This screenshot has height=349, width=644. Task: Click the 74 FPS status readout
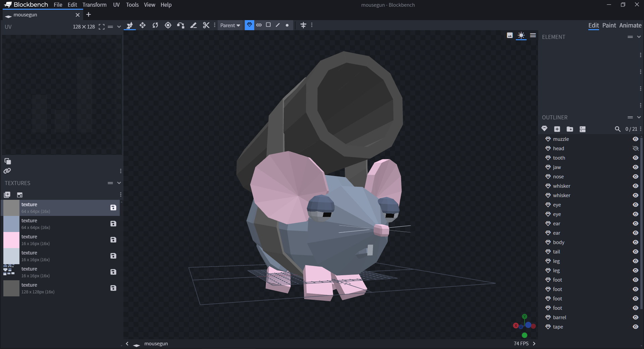[x=521, y=344]
